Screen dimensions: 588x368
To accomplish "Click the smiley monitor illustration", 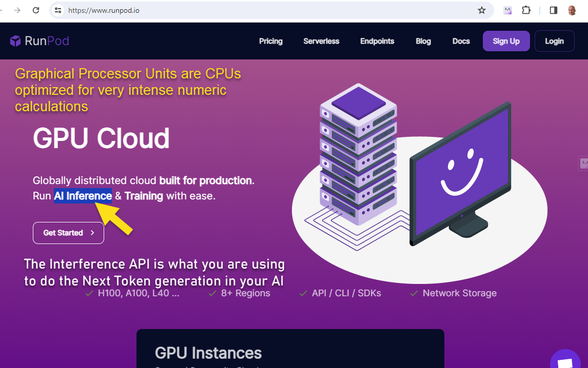I will (461, 174).
